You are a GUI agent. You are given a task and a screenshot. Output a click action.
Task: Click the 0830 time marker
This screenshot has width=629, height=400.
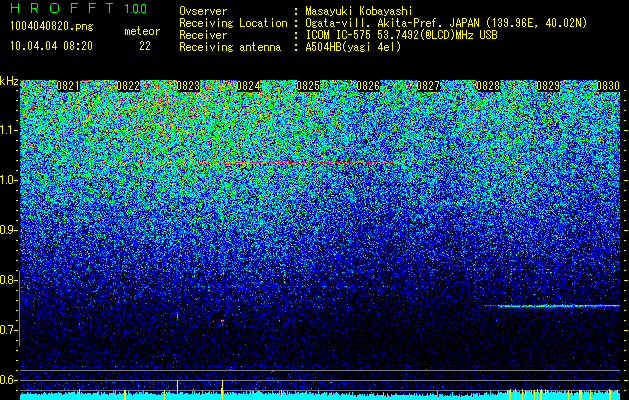(x=608, y=86)
